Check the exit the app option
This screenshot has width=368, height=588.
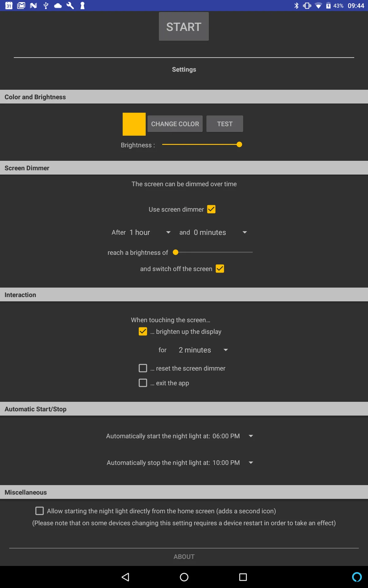click(143, 383)
